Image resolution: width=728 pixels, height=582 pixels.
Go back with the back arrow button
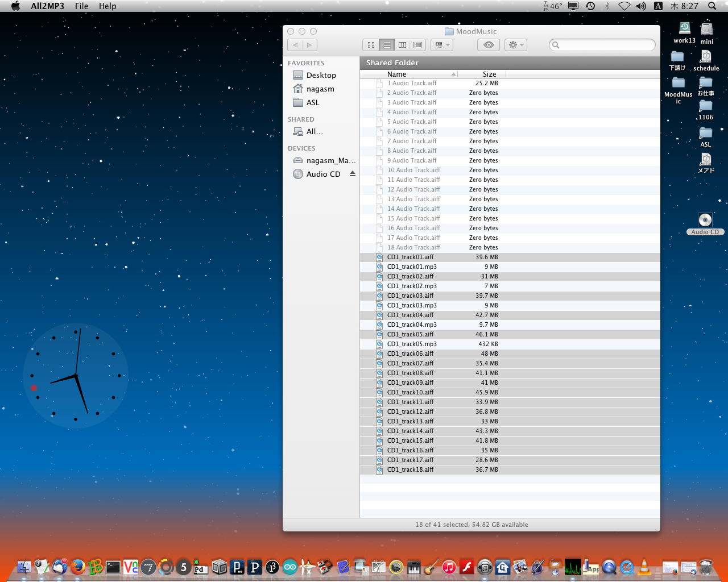point(295,45)
